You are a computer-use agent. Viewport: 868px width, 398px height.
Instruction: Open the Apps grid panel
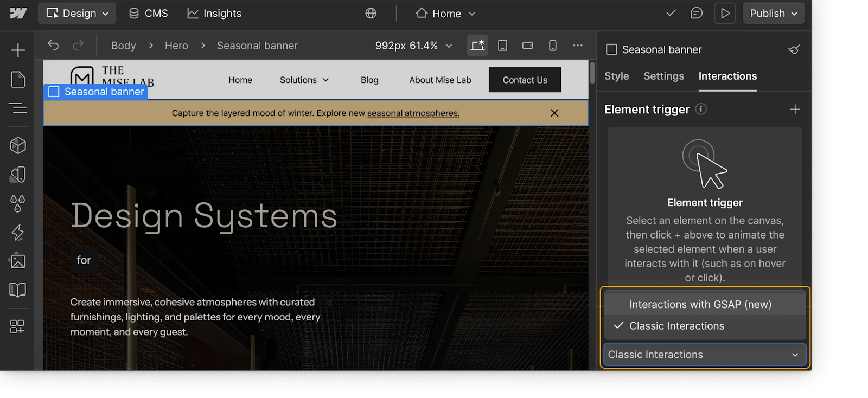(18, 326)
